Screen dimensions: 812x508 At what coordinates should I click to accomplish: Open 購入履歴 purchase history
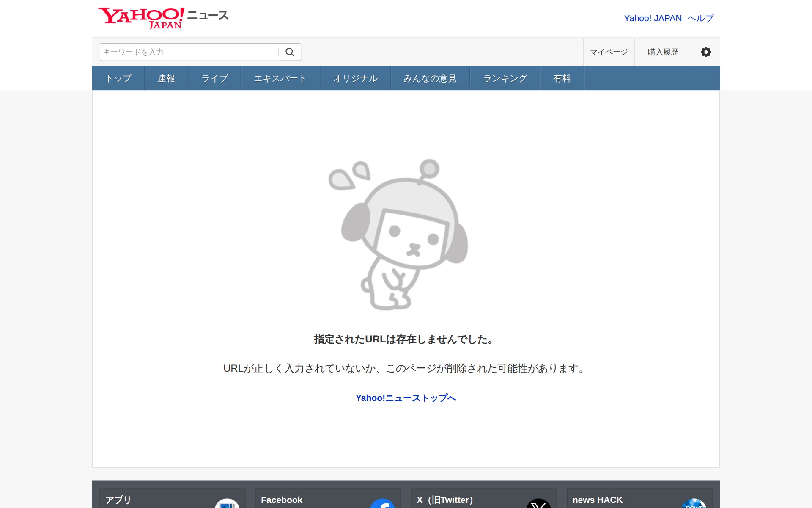point(663,52)
